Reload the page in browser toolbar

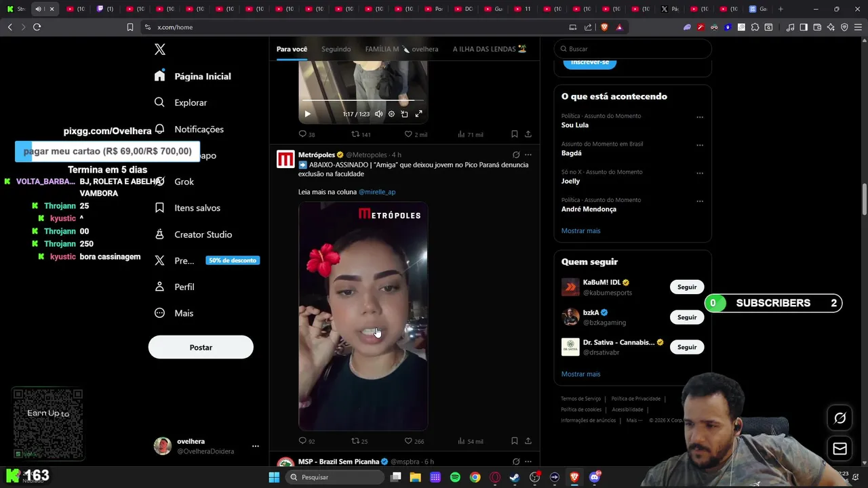(37, 27)
